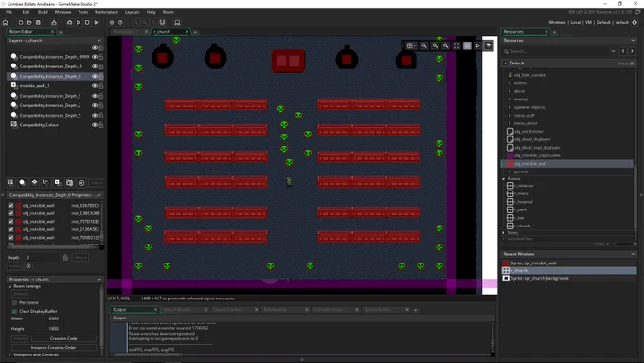Hide the Compatibility_Instances_Depth_-6 layer
This screenshot has width=644, height=363.
[95, 66]
